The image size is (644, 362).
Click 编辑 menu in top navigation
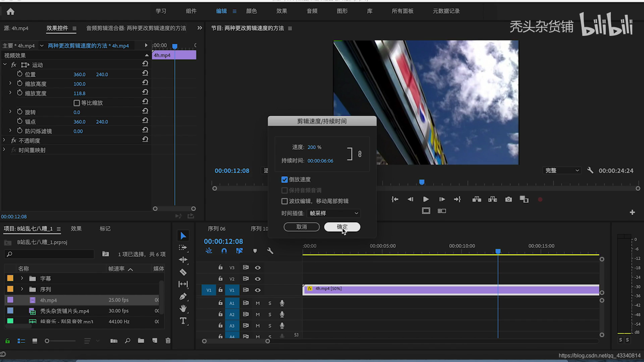[x=221, y=11]
